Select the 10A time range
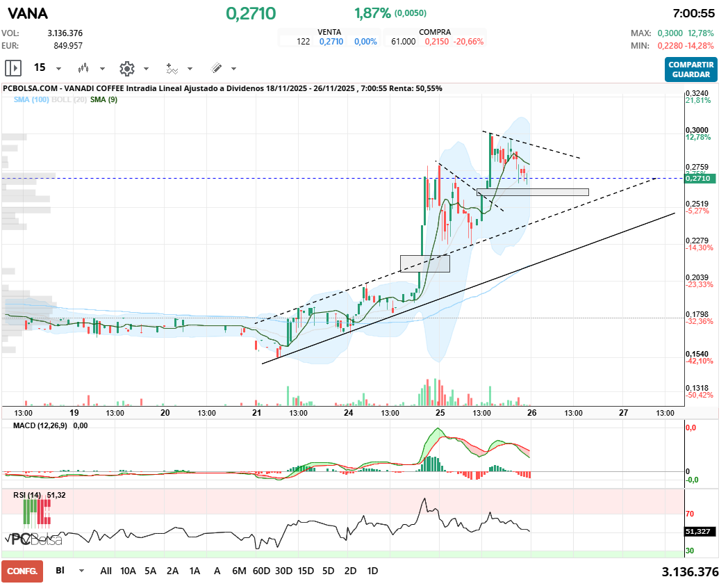This screenshot has width=728, height=586. coord(128,571)
